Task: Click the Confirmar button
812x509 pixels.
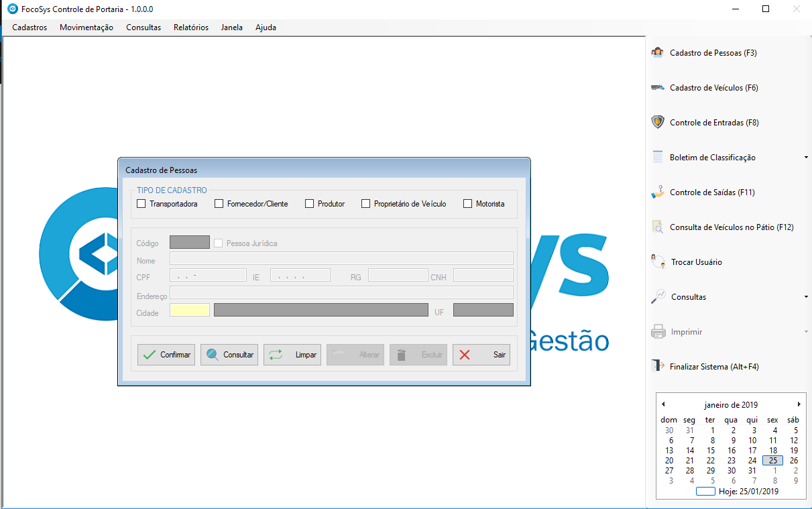Action: pyautogui.click(x=166, y=355)
